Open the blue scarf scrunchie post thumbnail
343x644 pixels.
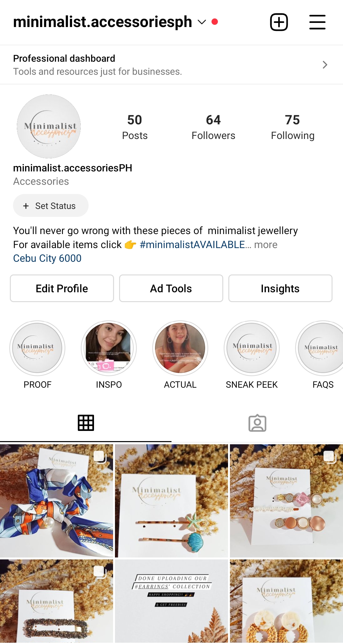click(x=57, y=501)
